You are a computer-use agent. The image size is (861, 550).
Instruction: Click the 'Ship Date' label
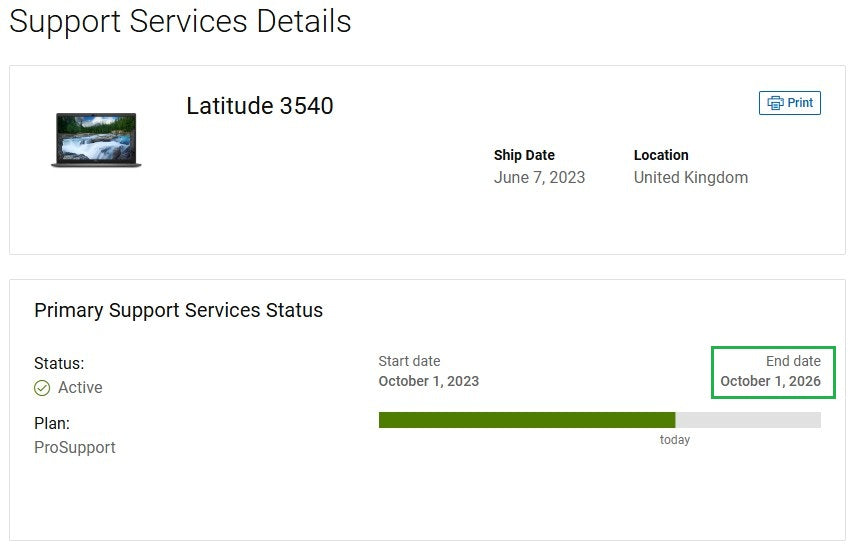pyautogui.click(x=524, y=155)
